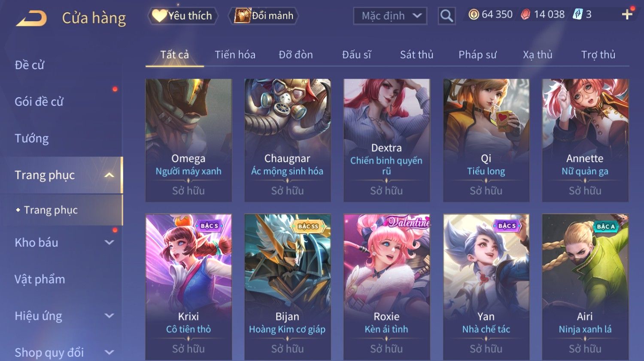Expand the Hiệu ứng sidebar section
The height and width of the screenshot is (361, 644).
[x=109, y=316]
